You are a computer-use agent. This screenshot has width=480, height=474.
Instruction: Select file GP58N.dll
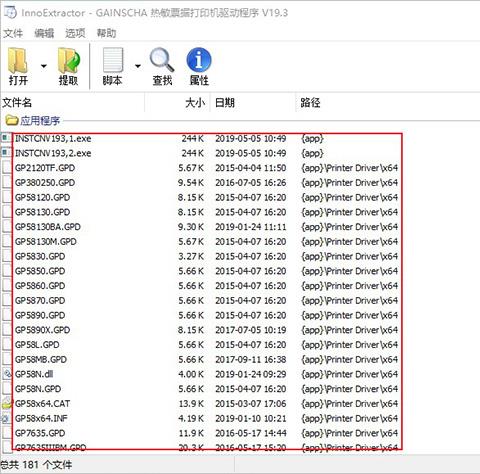34,374
